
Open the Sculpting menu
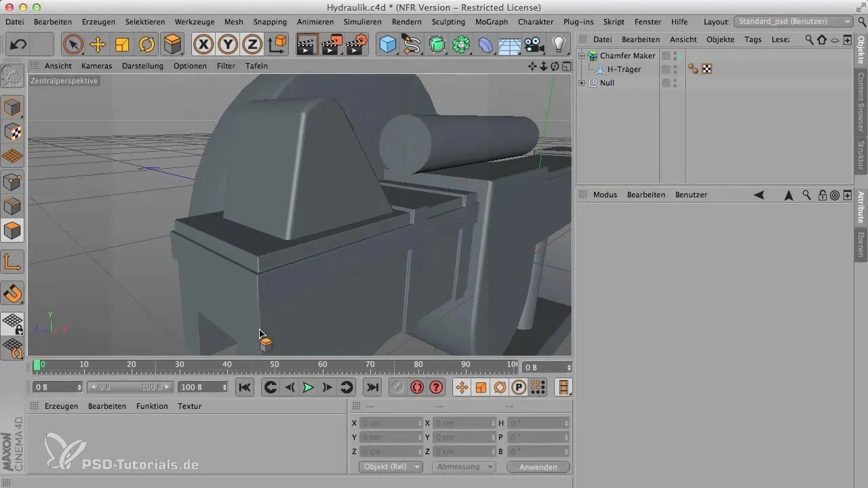click(x=448, y=22)
